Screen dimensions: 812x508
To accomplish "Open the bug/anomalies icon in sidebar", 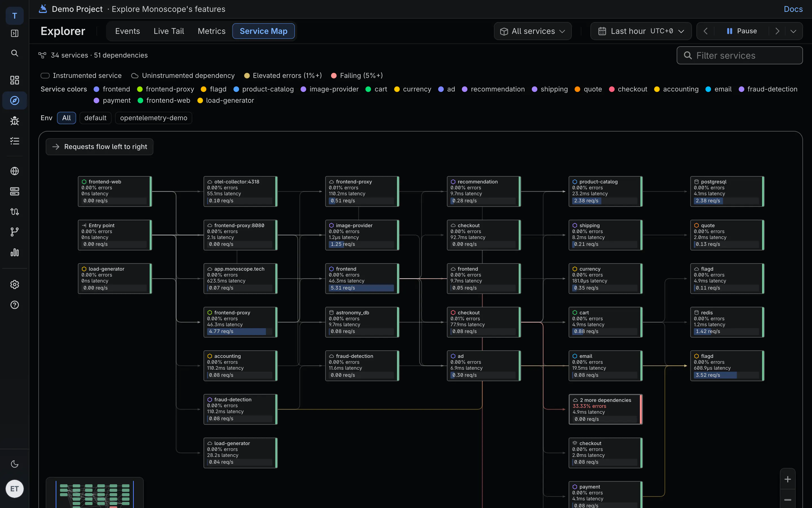I will pos(14,121).
